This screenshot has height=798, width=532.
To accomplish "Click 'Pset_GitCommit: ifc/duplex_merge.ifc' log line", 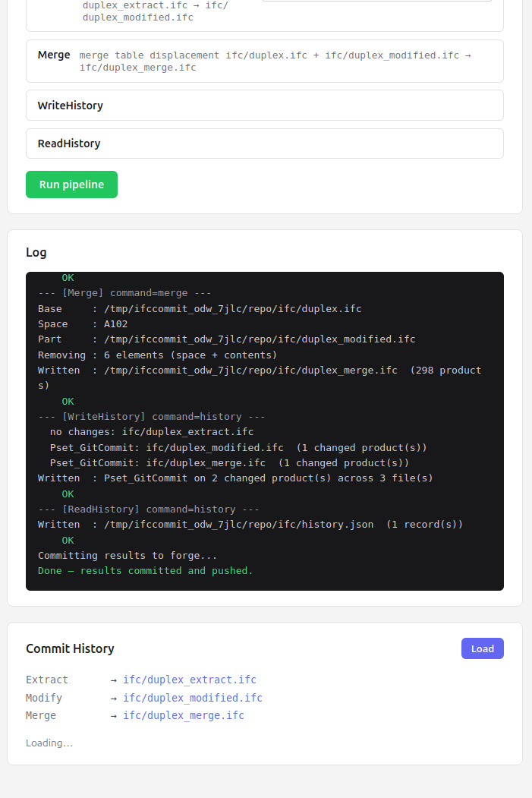I will click(x=229, y=463).
